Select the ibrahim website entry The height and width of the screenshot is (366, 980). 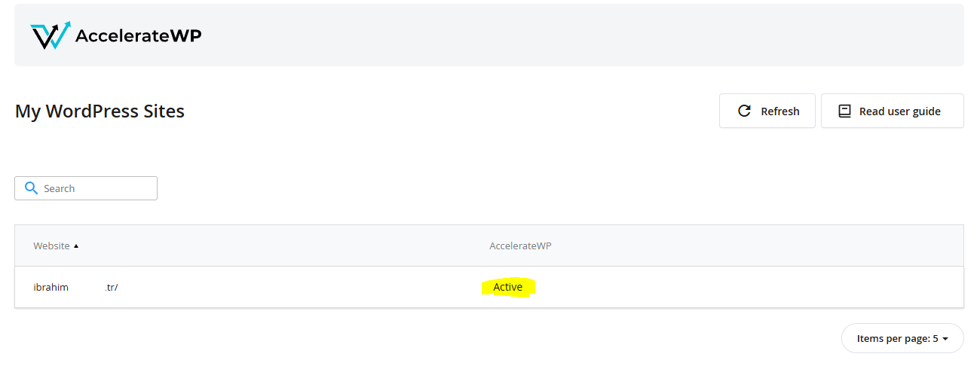tap(51, 287)
